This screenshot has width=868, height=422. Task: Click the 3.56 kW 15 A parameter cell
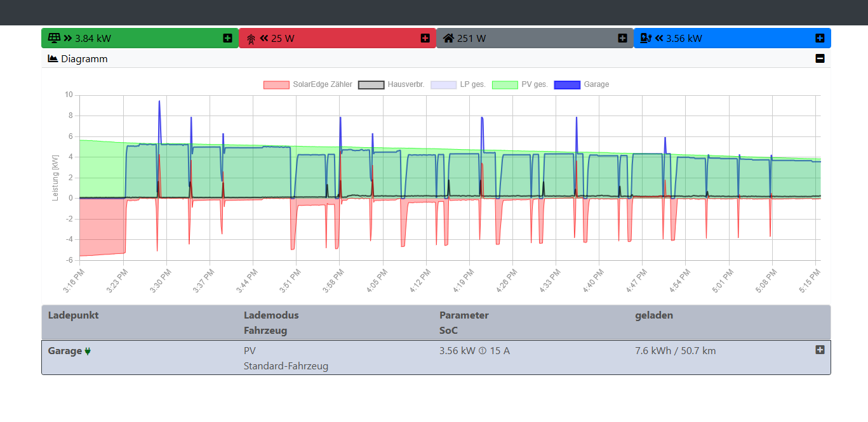click(x=474, y=351)
